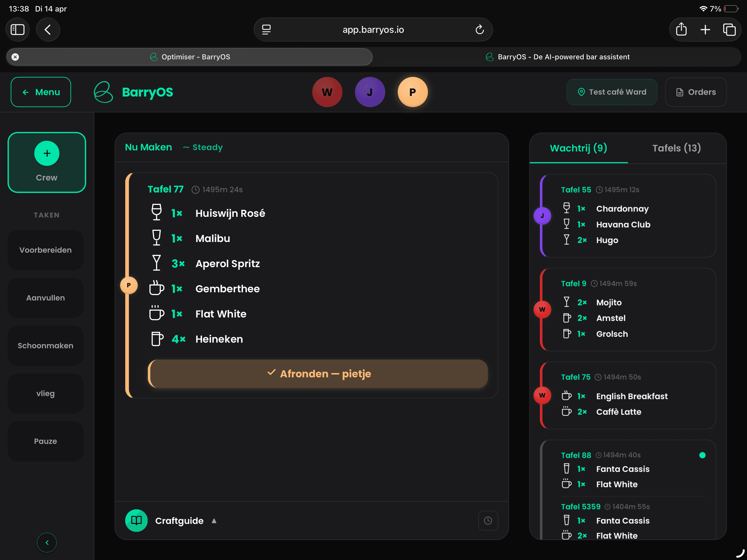Open the Test café Ward location selector
The height and width of the screenshot is (560, 747).
pos(612,92)
